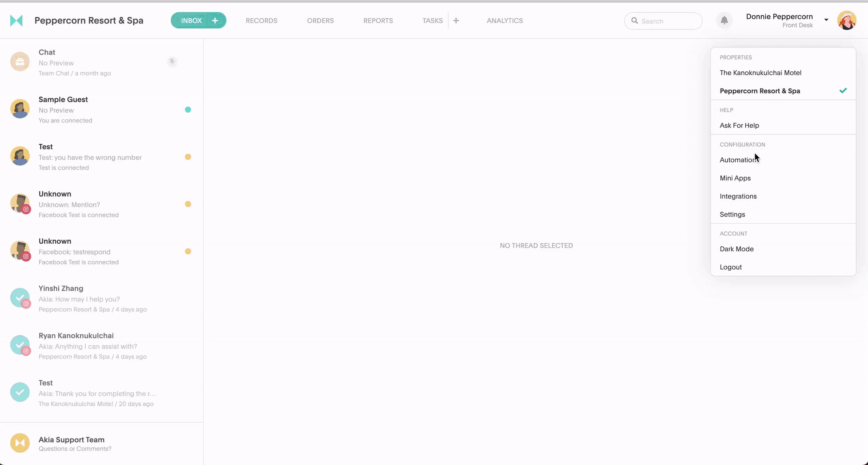868x465 pixels.
Task: Click the Reports navigation icon
Action: [x=378, y=20]
